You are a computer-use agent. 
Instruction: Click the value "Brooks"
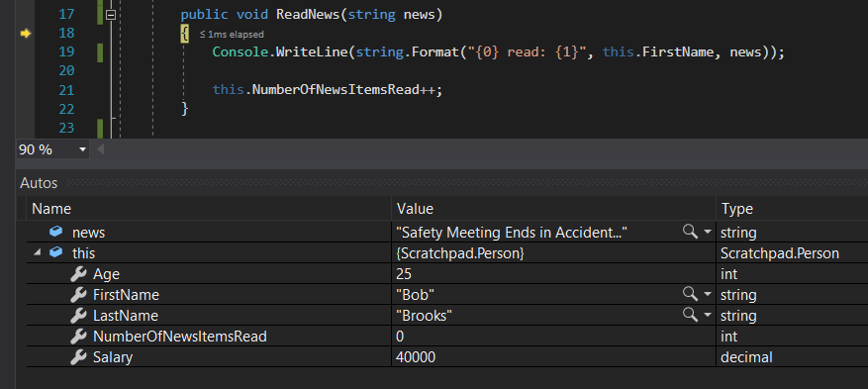pyautogui.click(x=424, y=316)
